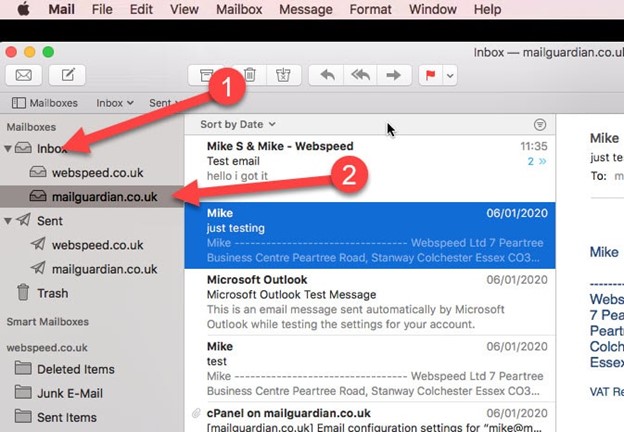
Task: Open the File menu
Action: pos(102,9)
